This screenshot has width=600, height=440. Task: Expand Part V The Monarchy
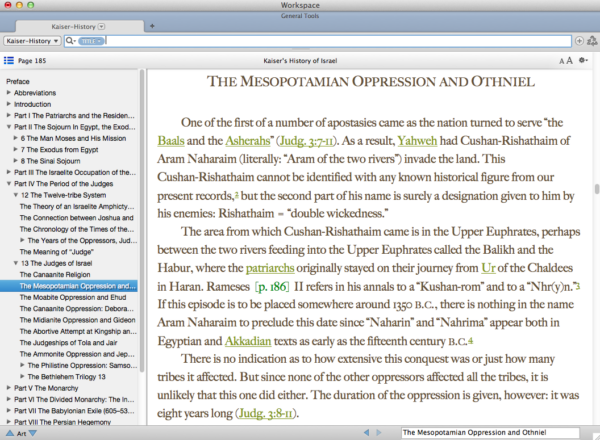click(x=8, y=388)
